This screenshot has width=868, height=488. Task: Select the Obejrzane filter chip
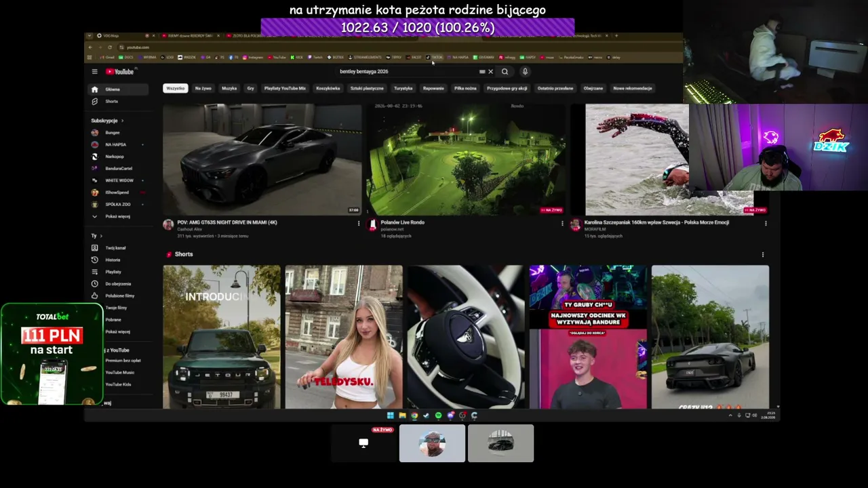[x=593, y=88]
